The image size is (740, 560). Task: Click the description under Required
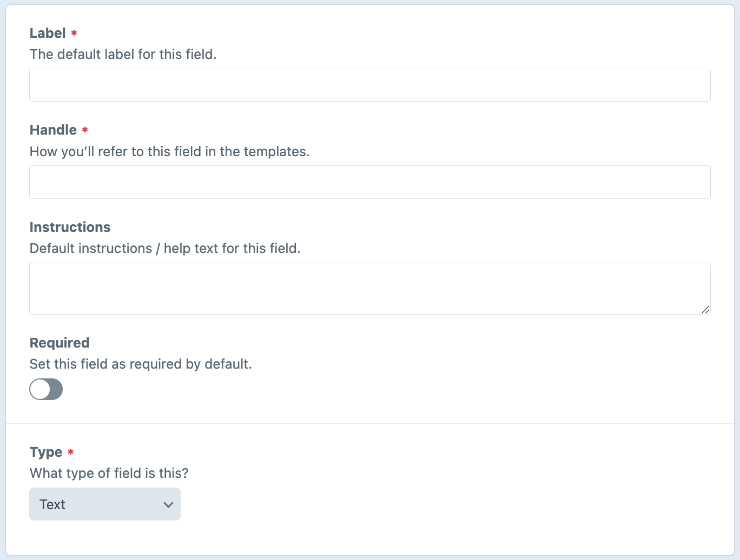(x=141, y=364)
